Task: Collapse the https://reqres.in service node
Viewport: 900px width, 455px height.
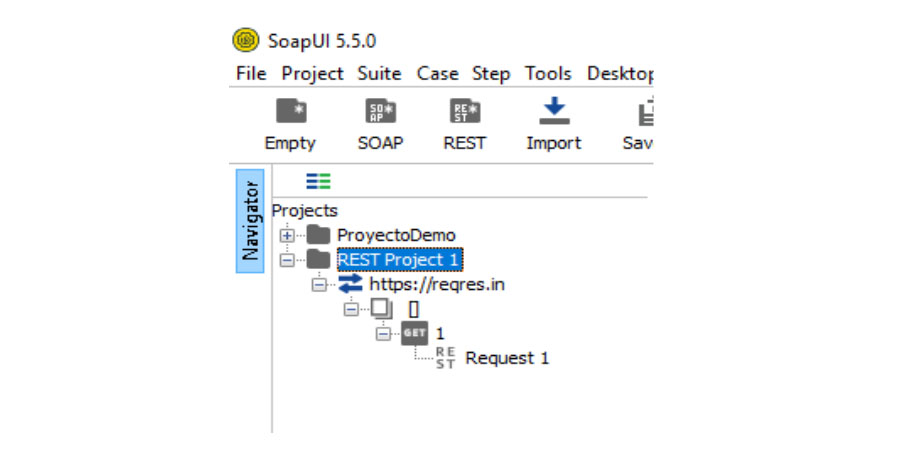Action: click(319, 285)
